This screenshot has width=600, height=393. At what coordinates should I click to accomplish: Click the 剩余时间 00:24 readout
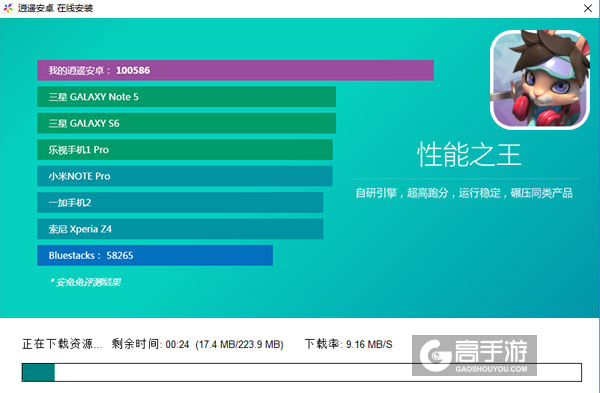pos(150,344)
